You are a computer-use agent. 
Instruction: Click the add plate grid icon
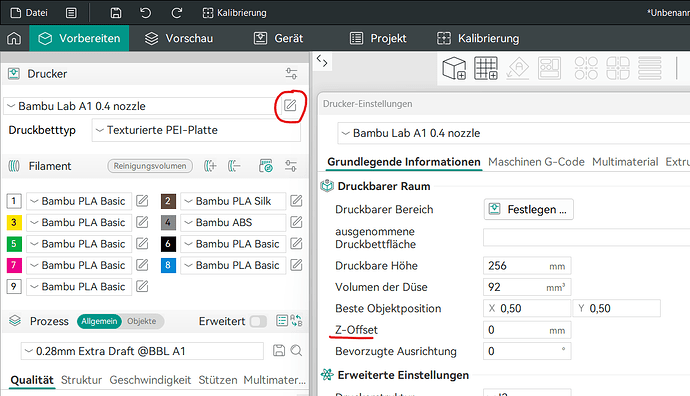[x=486, y=69]
